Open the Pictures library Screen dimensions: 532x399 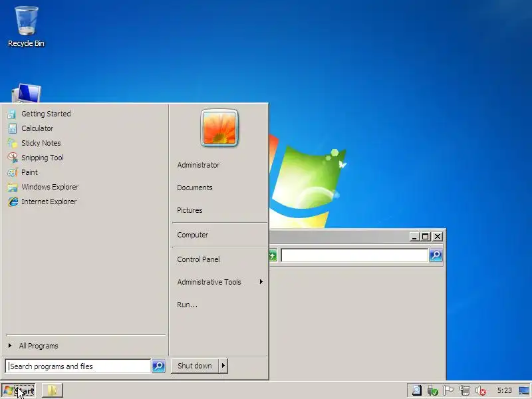pos(190,210)
